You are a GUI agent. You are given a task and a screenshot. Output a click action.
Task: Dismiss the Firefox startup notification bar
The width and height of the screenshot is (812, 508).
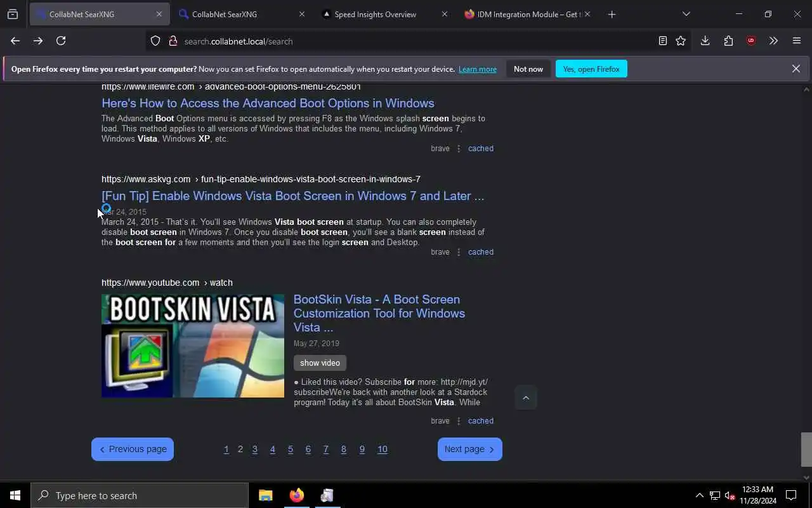coord(796,69)
